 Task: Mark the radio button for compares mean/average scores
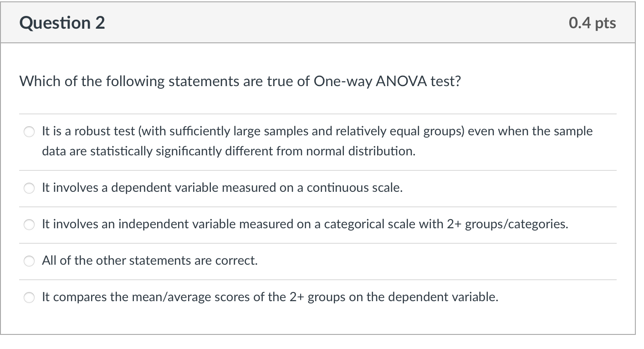[29, 298]
